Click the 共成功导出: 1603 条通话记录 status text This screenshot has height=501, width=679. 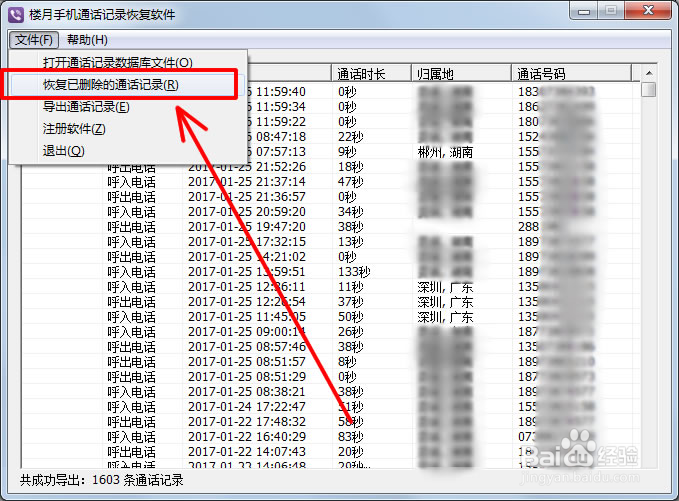tap(102, 480)
